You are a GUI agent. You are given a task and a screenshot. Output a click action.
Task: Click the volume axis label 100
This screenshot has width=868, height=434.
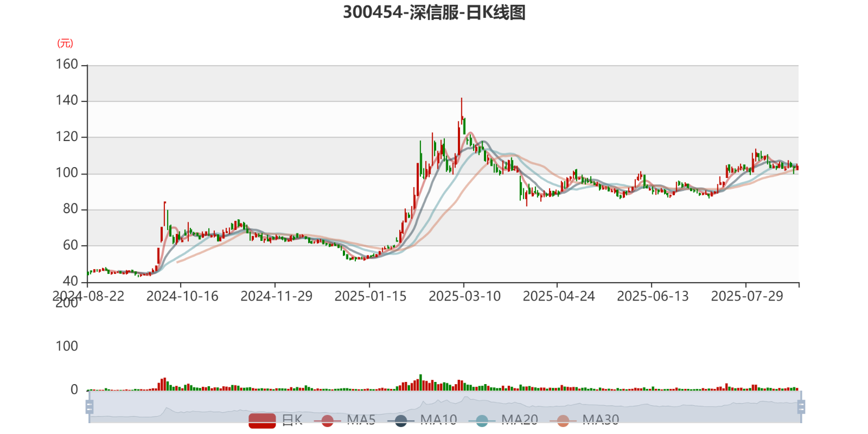click(x=67, y=346)
